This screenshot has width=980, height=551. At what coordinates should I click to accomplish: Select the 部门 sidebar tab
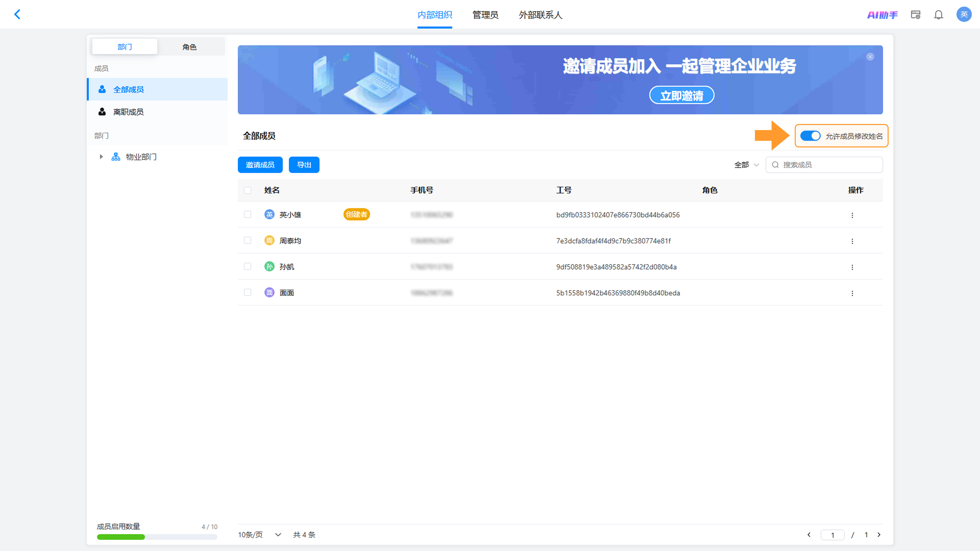coord(125,47)
